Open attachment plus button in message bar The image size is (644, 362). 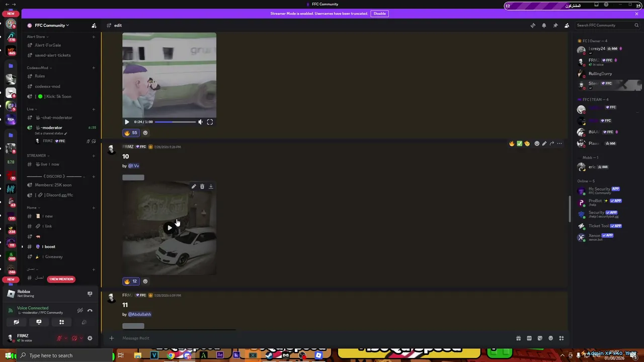(x=112, y=338)
